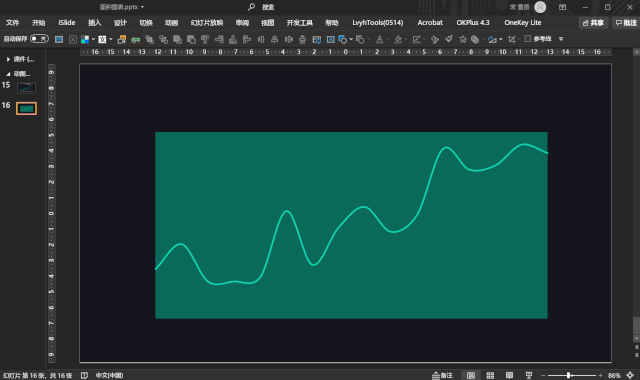Click the text box icon
The height and width of the screenshot is (380, 640).
coord(331,39)
